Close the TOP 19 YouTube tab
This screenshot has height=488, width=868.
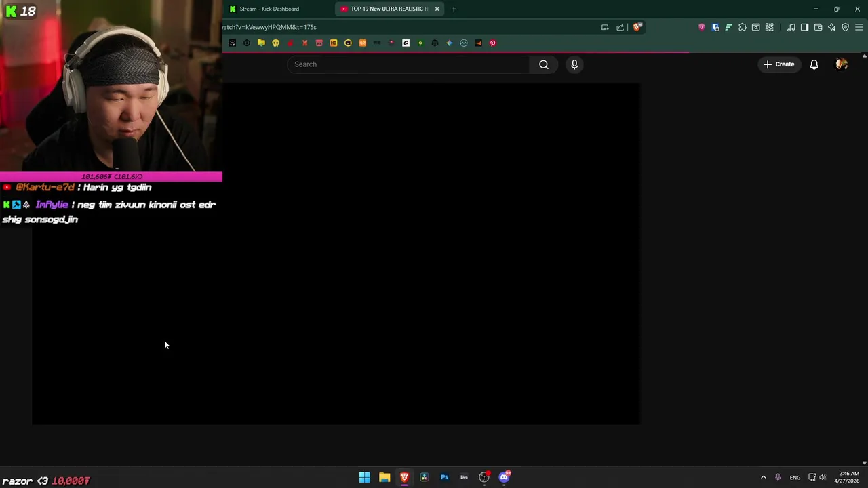coord(437,9)
